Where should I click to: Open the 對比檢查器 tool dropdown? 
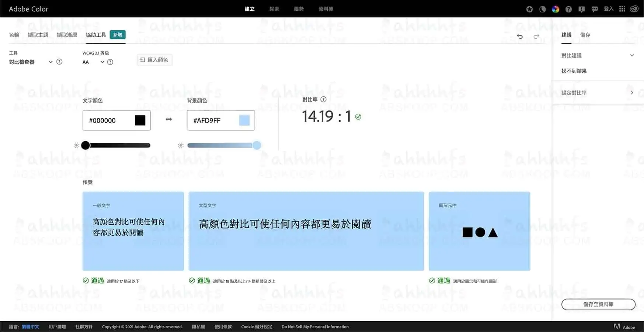pos(50,62)
